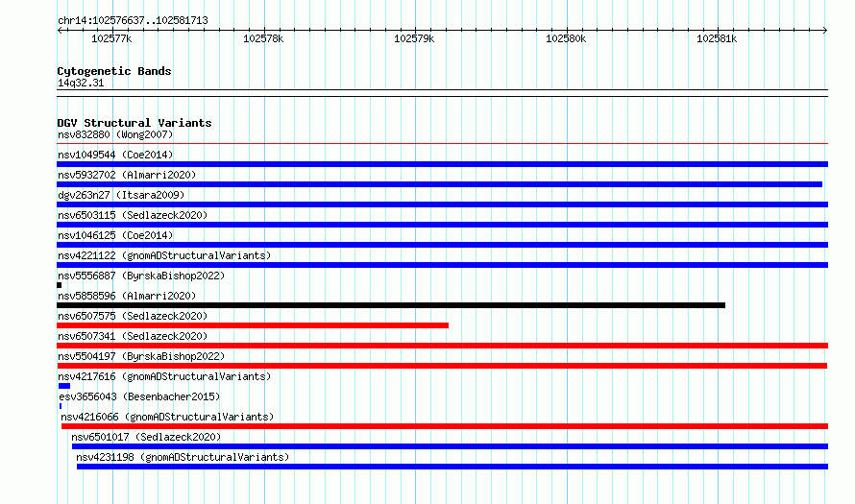855x504 pixels.
Task: Click the left arrowhead of the ruler
Action: click(60, 30)
